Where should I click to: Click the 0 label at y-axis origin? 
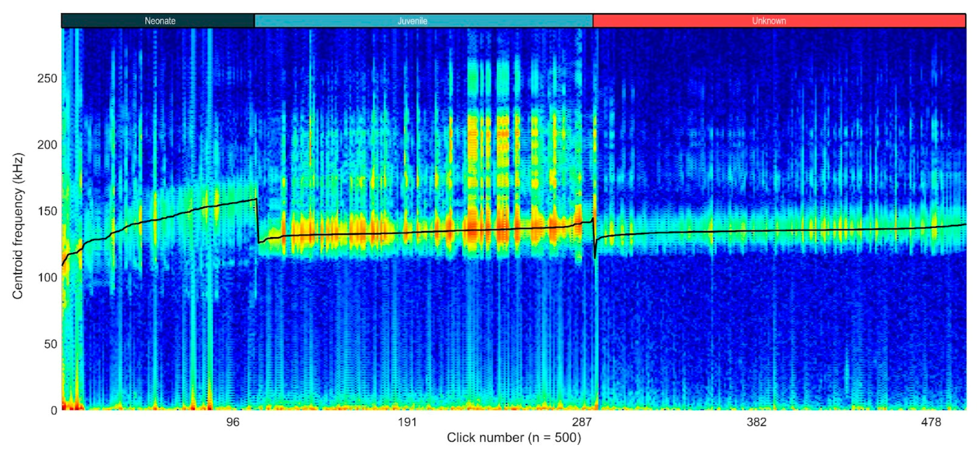(54, 410)
